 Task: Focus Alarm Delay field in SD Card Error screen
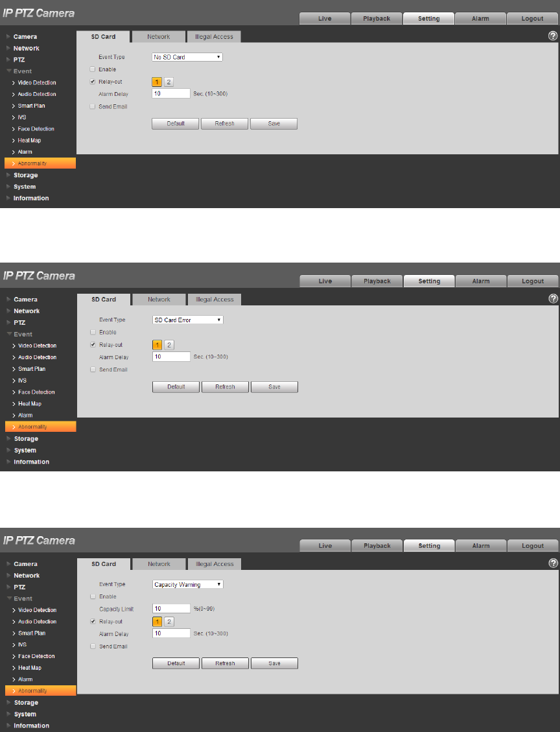[171, 357]
